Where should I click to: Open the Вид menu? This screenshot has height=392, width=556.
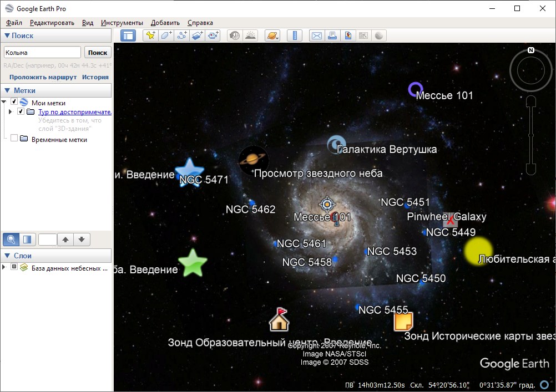pyautogui.click(x=88, y=23)
